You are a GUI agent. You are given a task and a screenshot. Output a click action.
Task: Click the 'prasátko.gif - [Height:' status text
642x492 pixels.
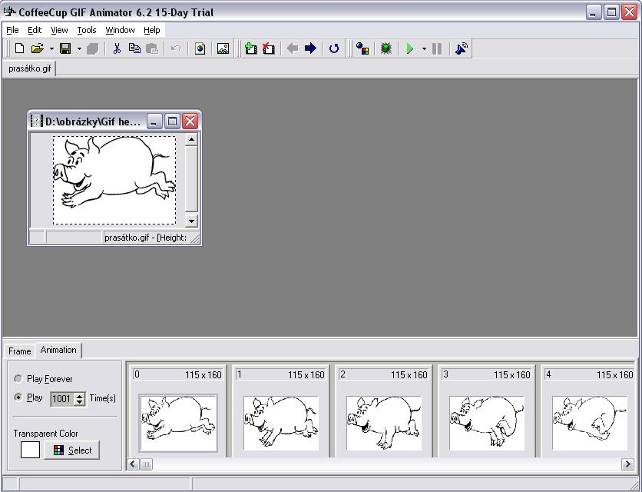[x=145, y=237]
